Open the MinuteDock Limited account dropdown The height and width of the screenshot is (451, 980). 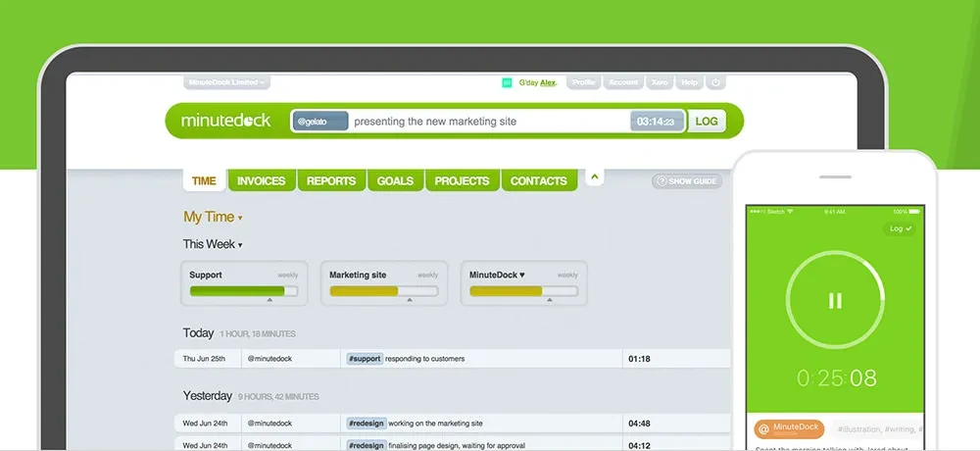point(226,82)
